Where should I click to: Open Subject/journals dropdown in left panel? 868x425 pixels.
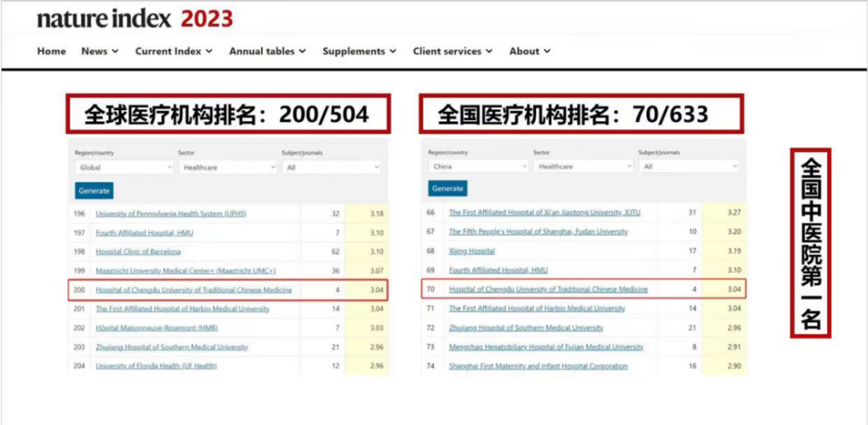331,166
